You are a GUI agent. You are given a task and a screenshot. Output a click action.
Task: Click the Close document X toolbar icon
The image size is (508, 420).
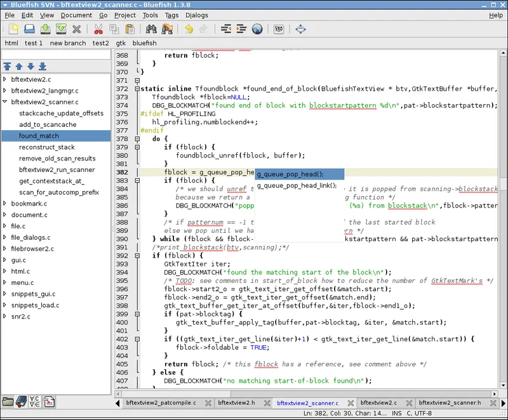click(x=76, y=29)
